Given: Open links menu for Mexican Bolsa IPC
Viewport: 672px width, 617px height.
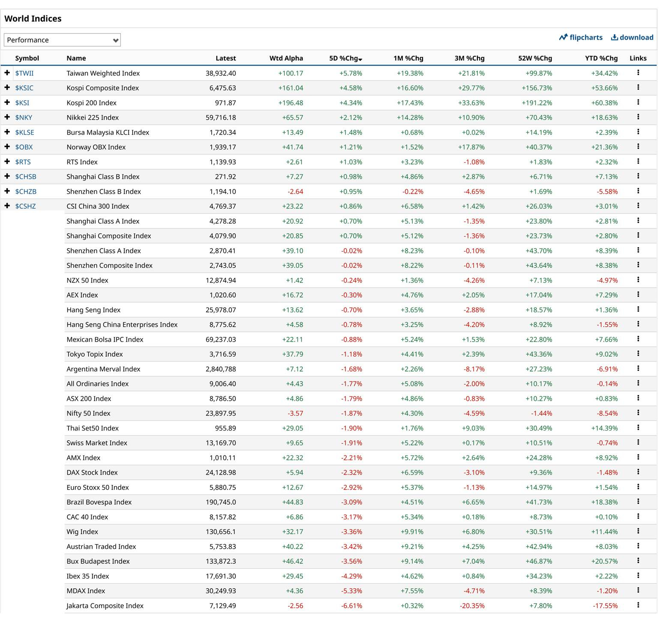Looking at the screenshot, I should pyautogui.click(x=638, y=339).
